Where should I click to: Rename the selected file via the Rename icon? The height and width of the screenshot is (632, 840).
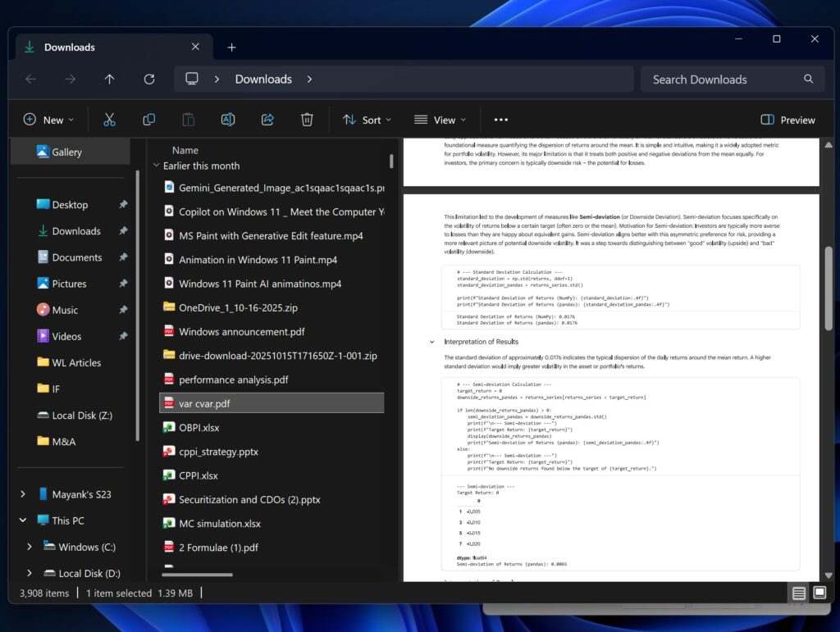coord(227,120)
